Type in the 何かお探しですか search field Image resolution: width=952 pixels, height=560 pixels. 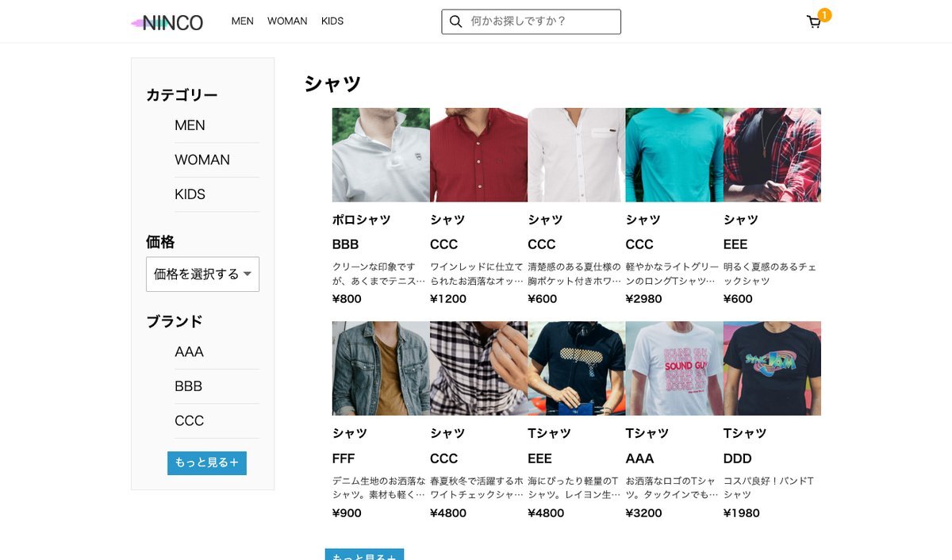tap(539, 21)
